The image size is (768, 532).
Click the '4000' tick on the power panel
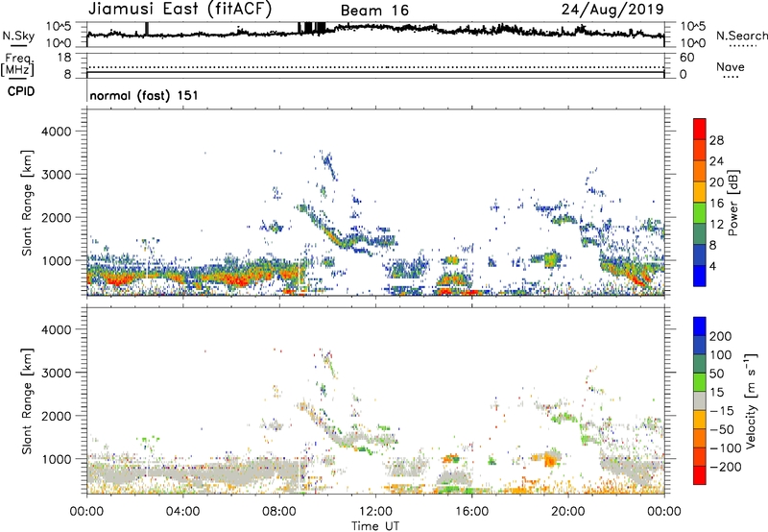56,132
